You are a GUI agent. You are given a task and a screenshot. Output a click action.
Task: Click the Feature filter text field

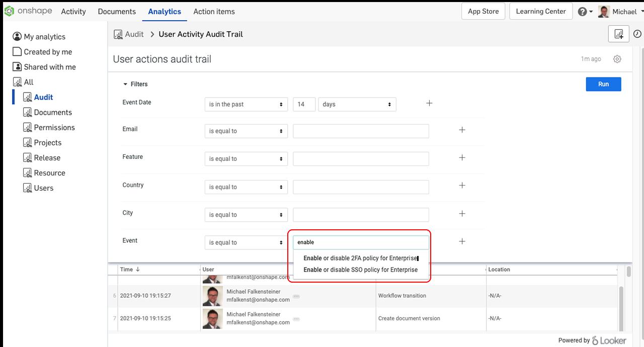(361, 159)
